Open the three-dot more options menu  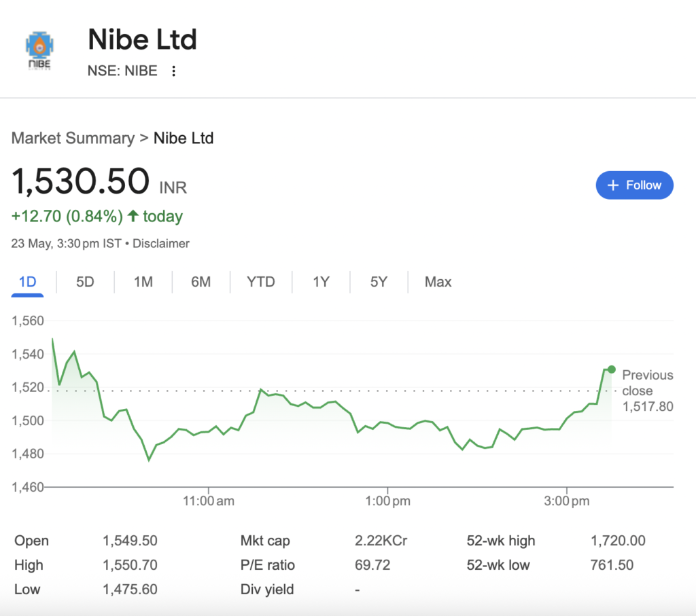tap(174, 71)
